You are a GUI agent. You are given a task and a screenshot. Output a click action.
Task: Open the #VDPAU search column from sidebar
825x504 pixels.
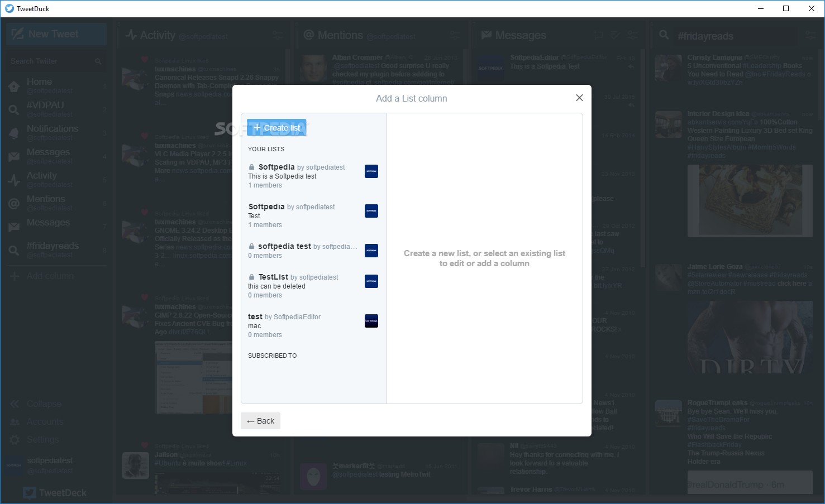56,109
